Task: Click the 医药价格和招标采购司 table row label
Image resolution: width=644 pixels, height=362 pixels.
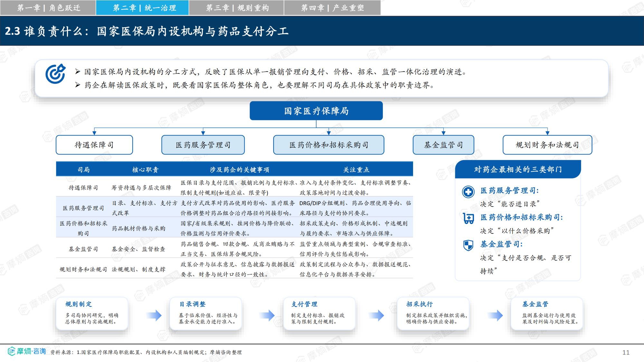Action: coord(83,228)
